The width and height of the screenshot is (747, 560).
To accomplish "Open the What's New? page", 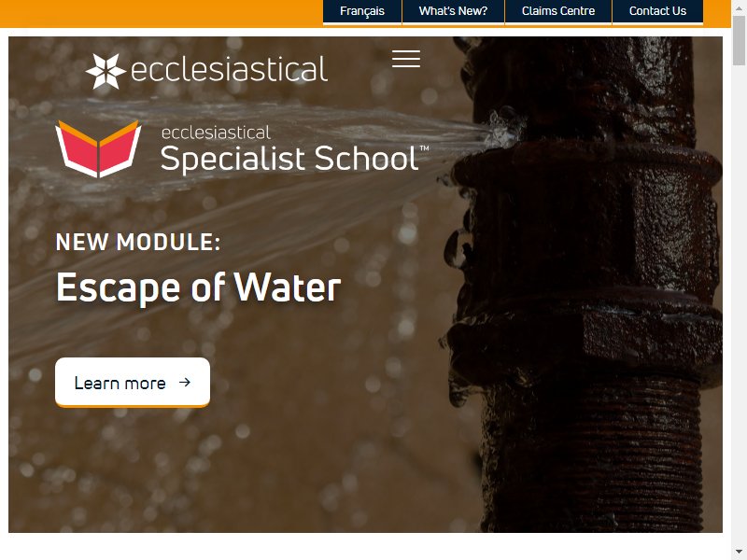I will (453, 11).
